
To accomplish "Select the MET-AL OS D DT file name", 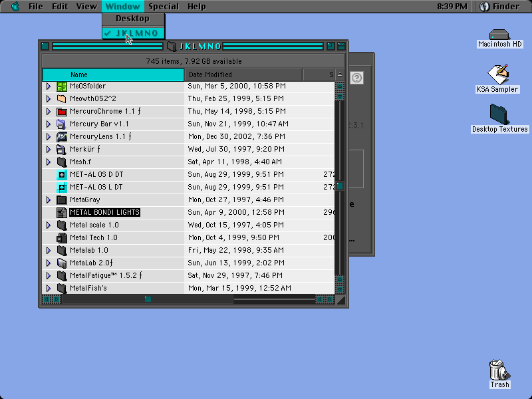I will [x=96, y=174].
